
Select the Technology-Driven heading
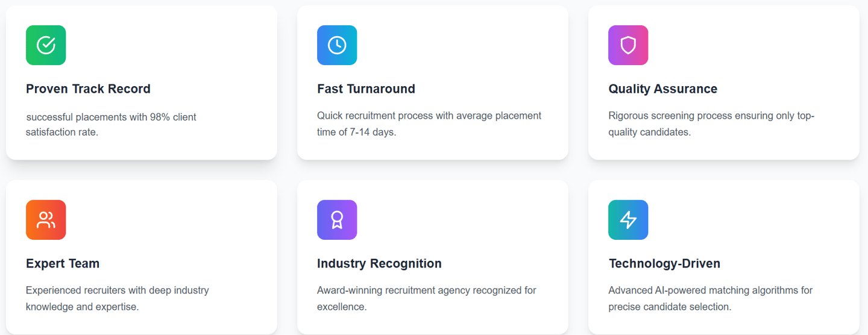pos(664,264)
